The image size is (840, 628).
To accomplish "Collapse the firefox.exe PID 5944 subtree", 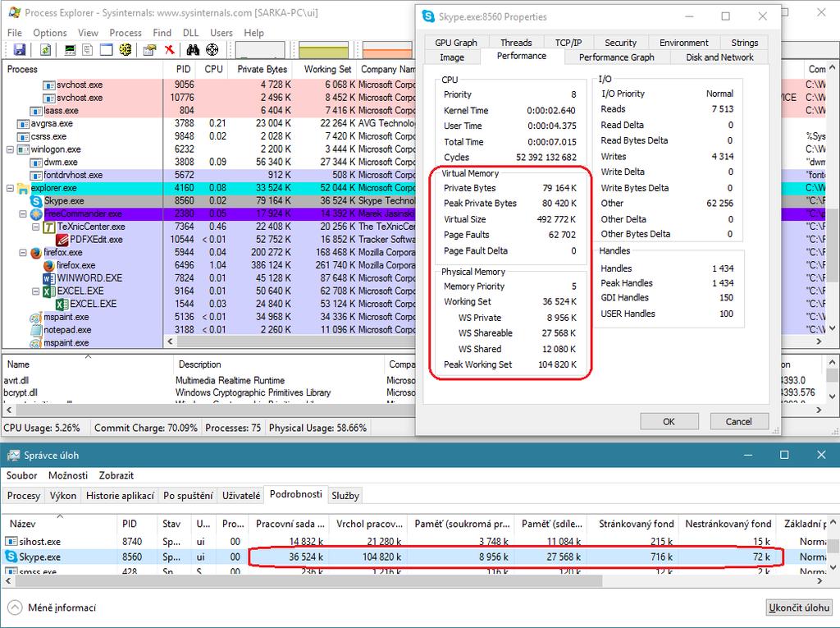I will [22, 252].
